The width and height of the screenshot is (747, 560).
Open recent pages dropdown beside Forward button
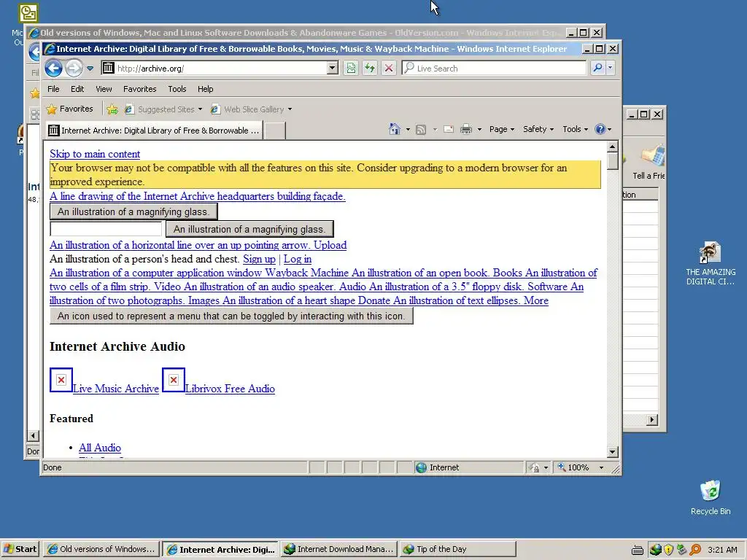coord(90,69)
